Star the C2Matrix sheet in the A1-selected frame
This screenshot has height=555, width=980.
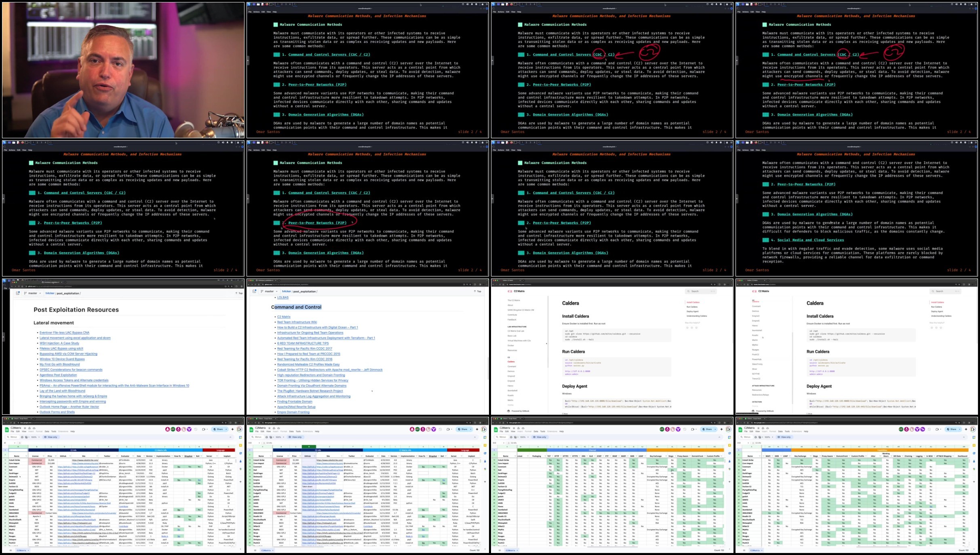point(25,428)
